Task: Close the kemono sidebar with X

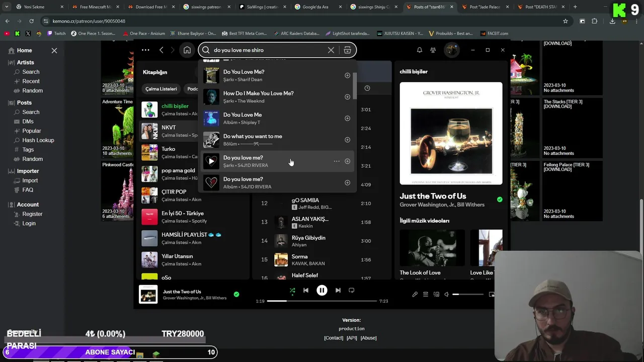Action: click(54, 50)
